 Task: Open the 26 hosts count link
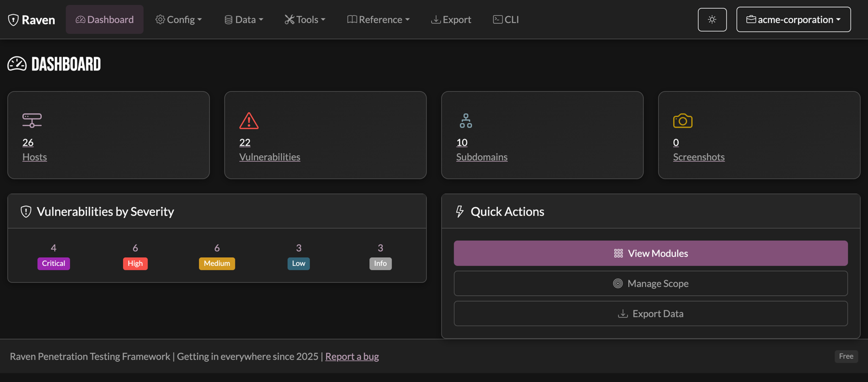click(28, 142)
